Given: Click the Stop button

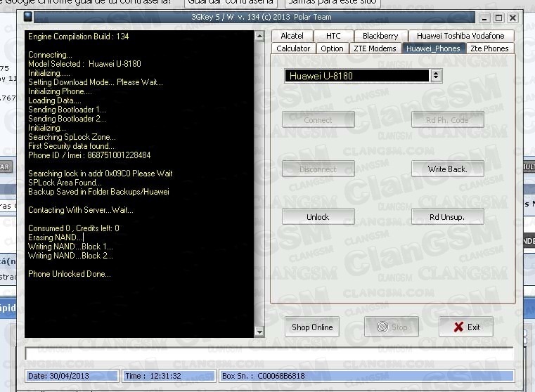Looking at the screenshot, I should coord(392,327).
